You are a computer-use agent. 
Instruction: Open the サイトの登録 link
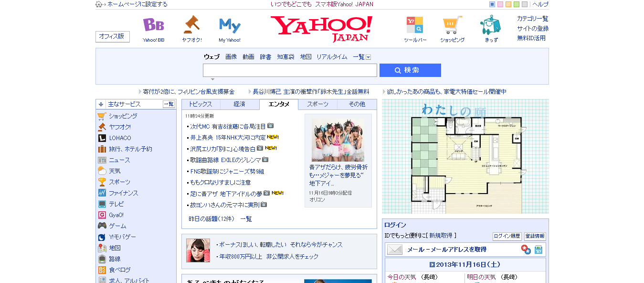(533, 28)
